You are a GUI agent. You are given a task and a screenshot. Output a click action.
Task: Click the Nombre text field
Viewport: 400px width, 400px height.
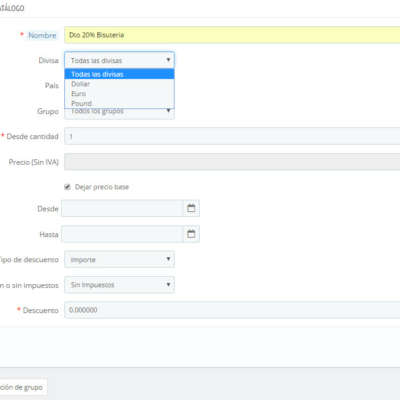tap(232, 35)
